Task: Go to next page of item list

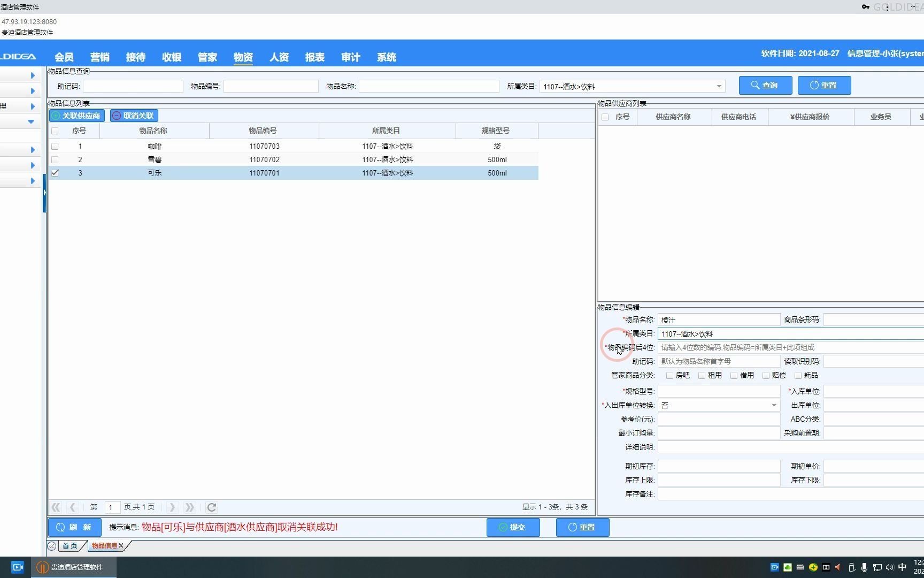Action: click(x=172, y=507)
